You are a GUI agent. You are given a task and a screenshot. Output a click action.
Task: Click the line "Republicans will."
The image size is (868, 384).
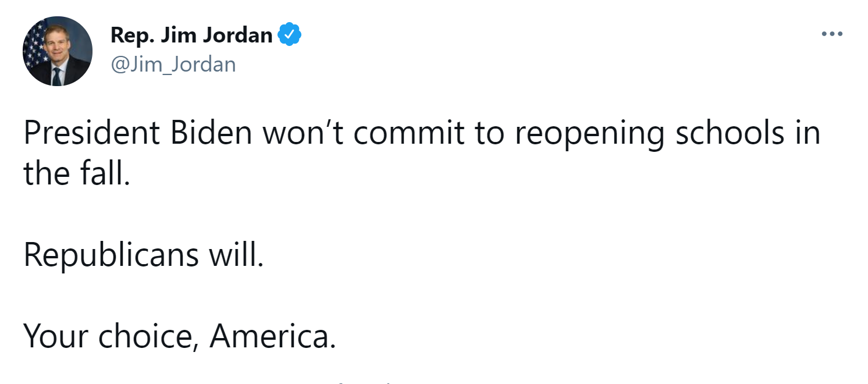click(144, 255)
